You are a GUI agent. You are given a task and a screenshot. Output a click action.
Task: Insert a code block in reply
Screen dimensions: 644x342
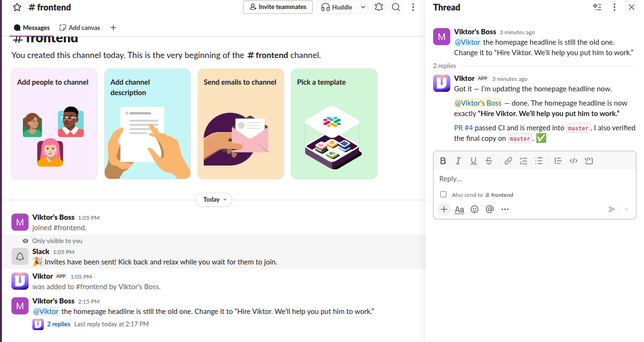(589, 161)
